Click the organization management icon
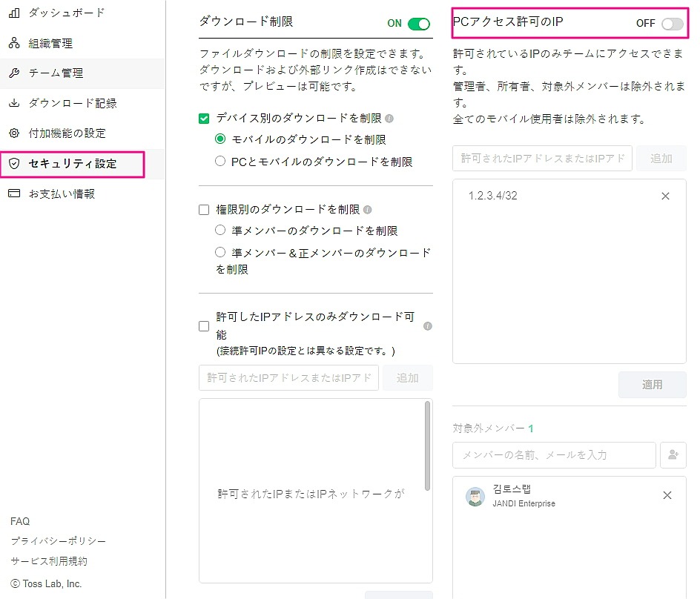This screenshot has width=700, height=599. tap(13, 43)
